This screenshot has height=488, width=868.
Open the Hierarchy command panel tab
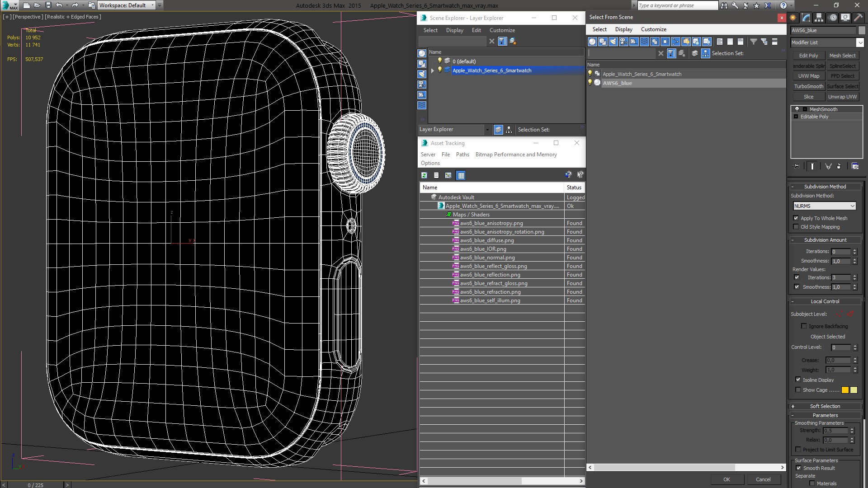point(819,18)
